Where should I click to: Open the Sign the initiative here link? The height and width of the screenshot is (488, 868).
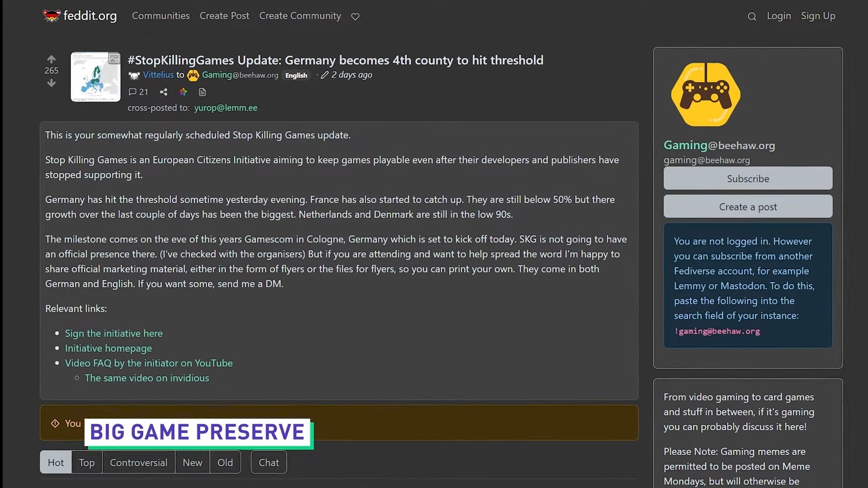(x=113, y=333)
